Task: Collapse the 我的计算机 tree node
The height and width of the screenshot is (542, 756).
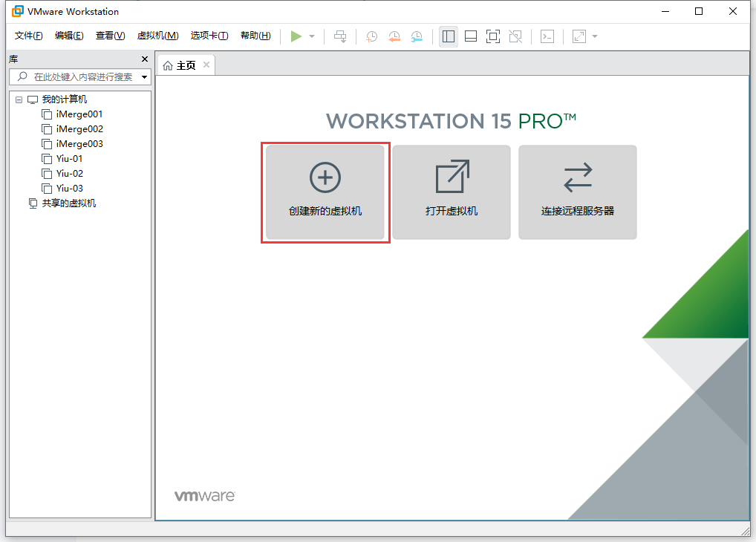Action: pyautogui.click(x=19, y=99)
